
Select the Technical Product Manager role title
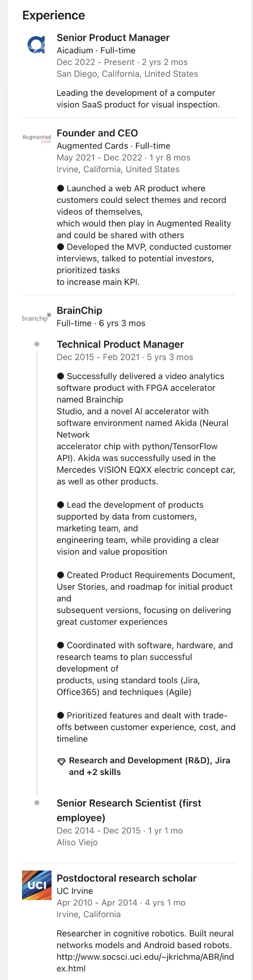click(x=120, y=345)
